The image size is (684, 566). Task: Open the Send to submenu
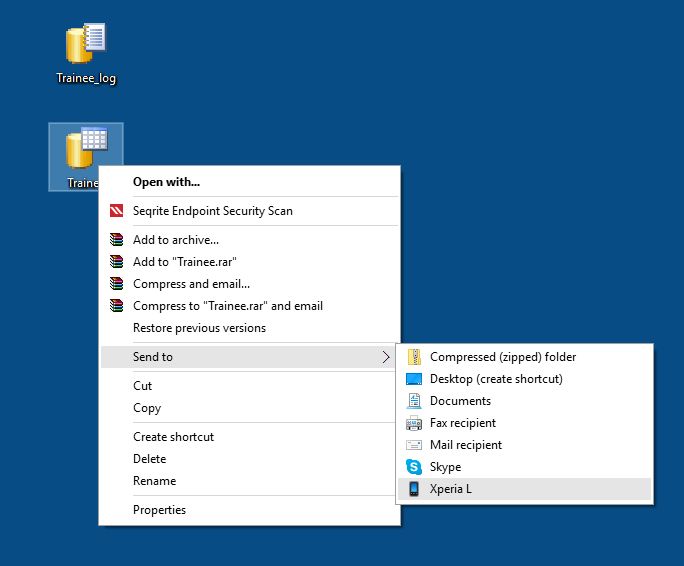pos(249,357)
